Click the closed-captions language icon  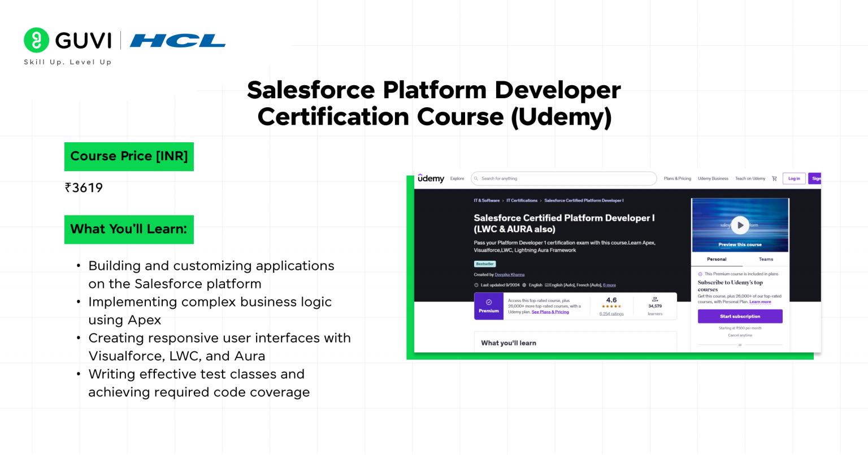tap(548, 285)
